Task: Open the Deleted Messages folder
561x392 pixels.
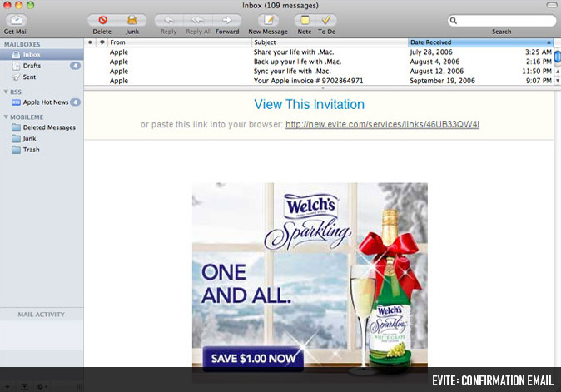Action: tap(42, 127)
